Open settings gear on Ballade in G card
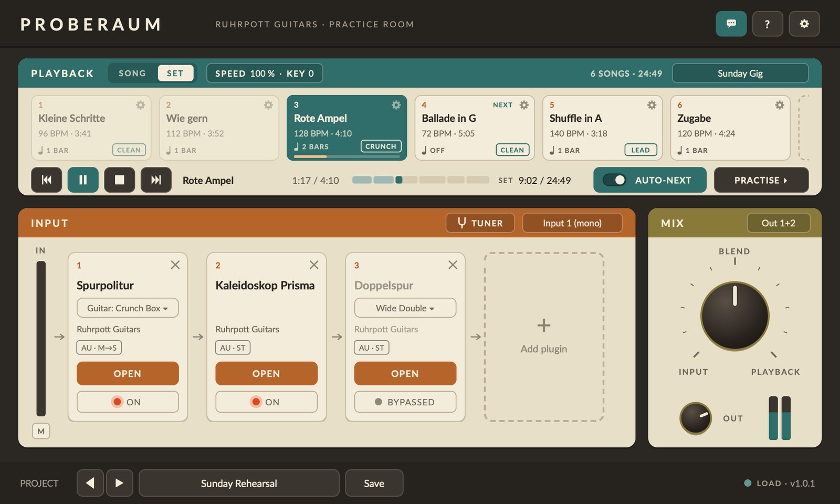 [524, 105]
